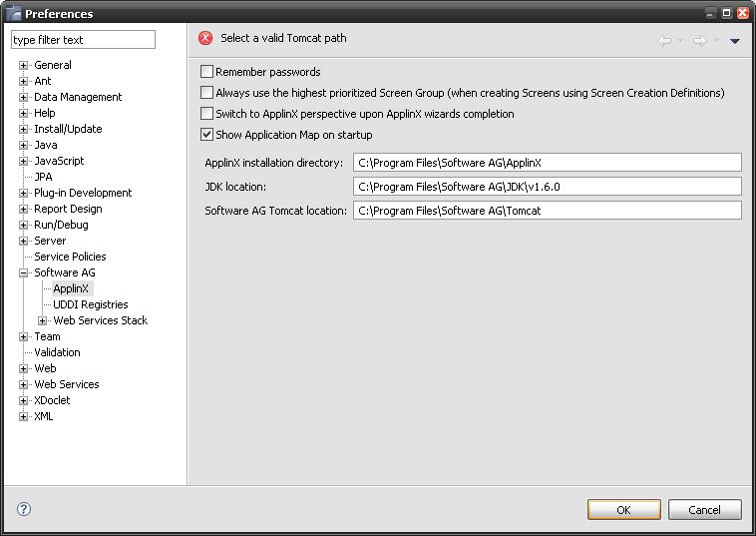
Task: Check Always use highest prioritized Screen Group
Action: click(206, 92)
